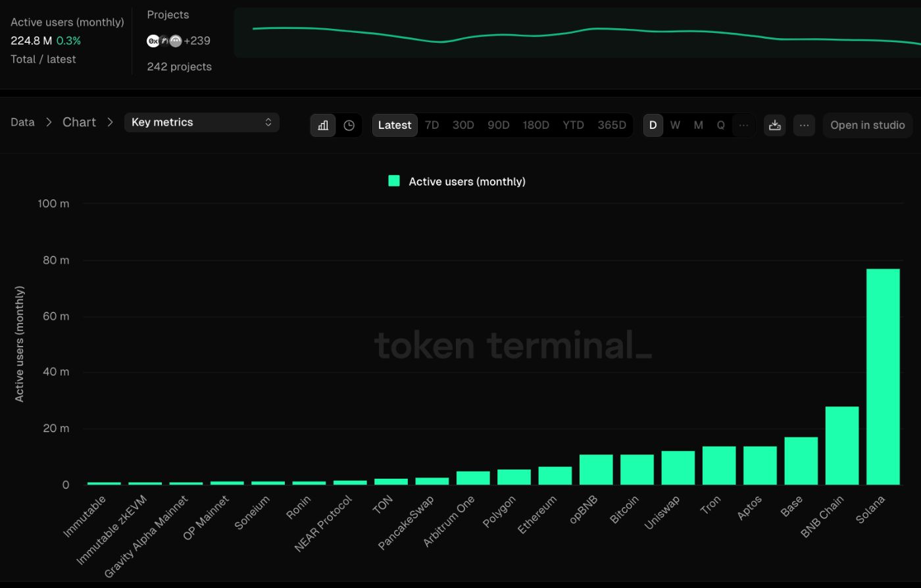The height and width of the screenshot is (588, 921).
Task: Switch granularity to Monthly (M)
Action: click(698, 125)
